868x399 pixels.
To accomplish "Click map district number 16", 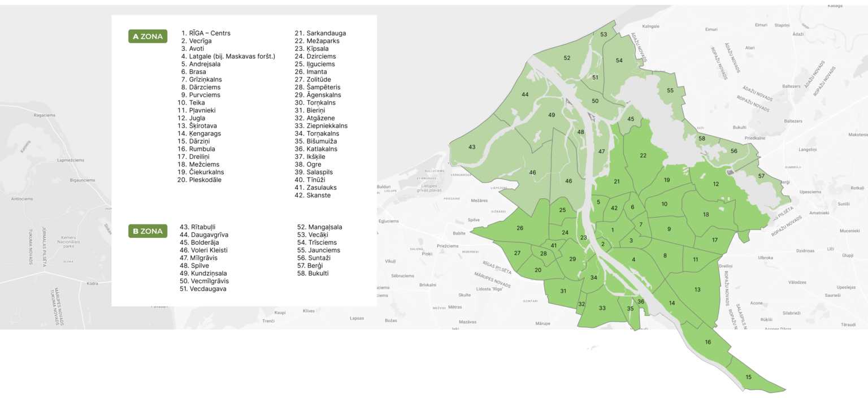I will 708,342.
